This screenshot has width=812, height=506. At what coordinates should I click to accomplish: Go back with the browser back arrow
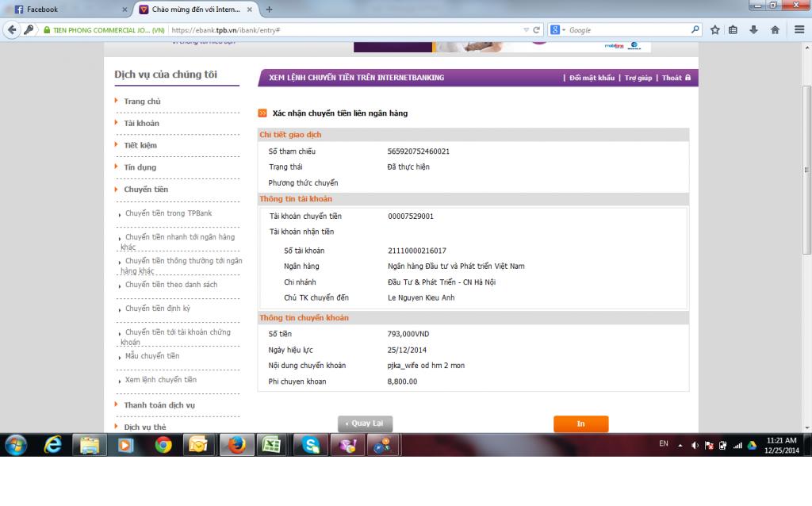tap(12, 30)
